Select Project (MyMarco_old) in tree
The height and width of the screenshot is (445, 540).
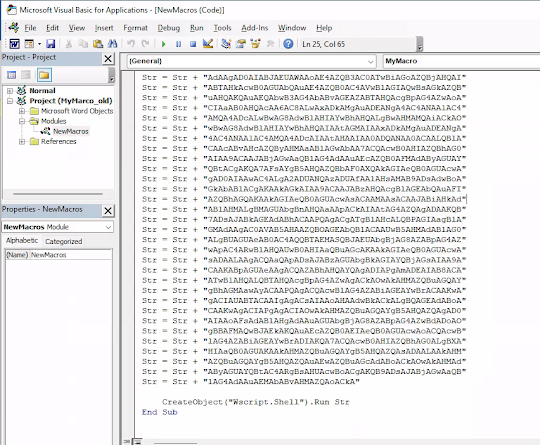(x=71, y=101)
